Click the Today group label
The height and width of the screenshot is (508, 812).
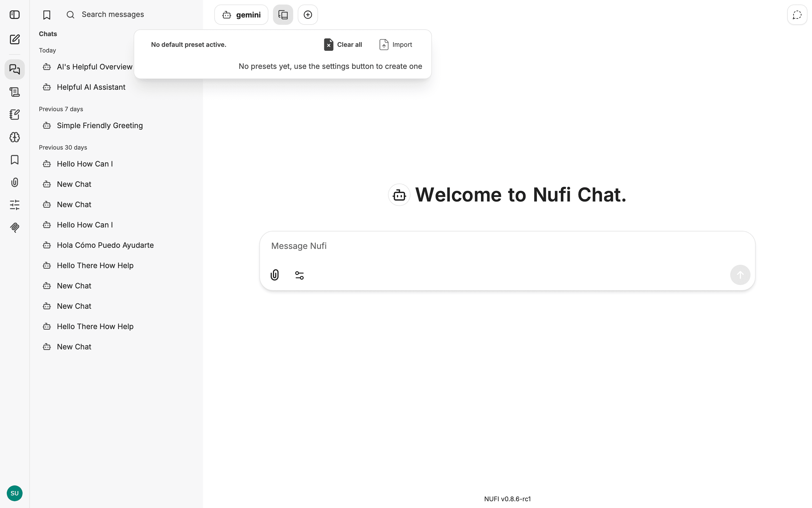coord(47,51)
